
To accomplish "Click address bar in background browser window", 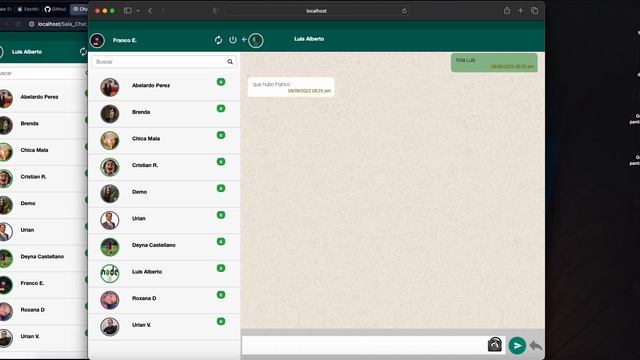I will pos(57,24).
